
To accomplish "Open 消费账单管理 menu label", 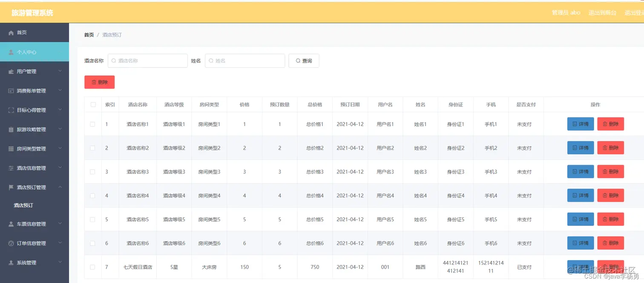I will (x=32, y=91).
